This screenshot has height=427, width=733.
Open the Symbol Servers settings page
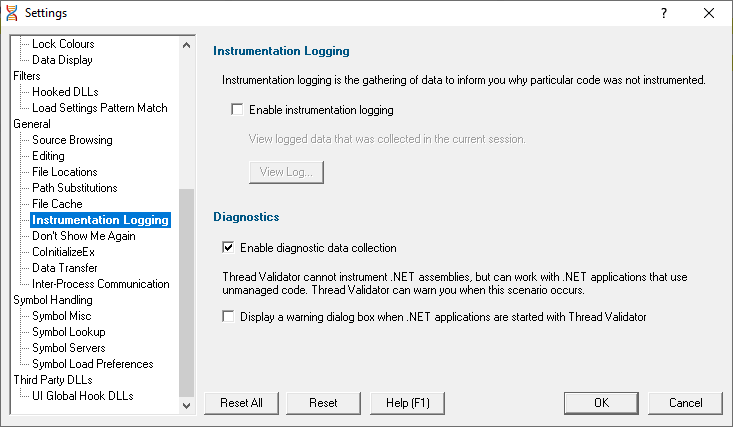click(x=69, y=348)
